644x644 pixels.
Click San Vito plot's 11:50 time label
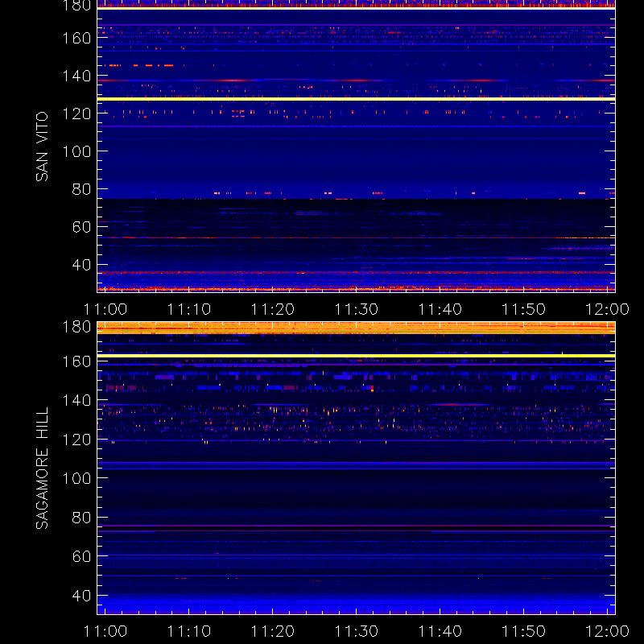tap(524, 309)
